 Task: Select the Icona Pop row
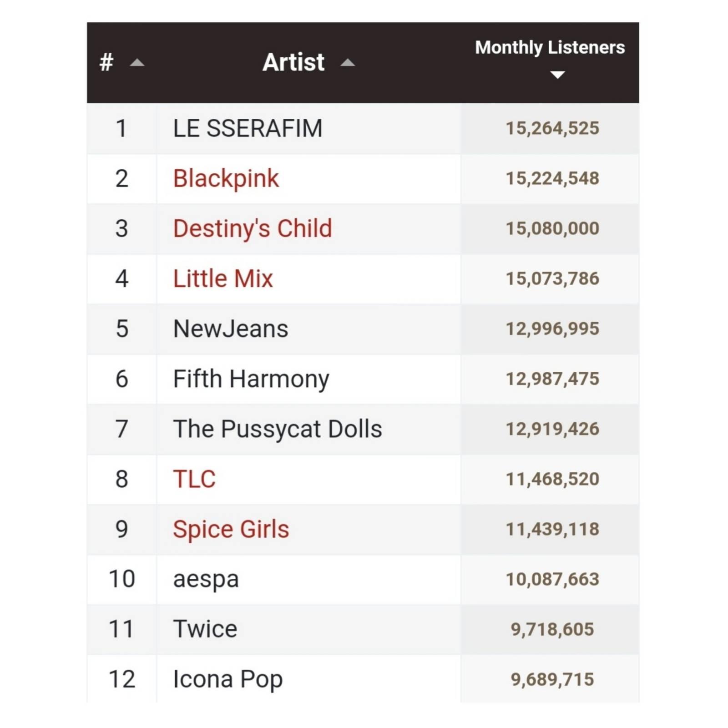363,678
